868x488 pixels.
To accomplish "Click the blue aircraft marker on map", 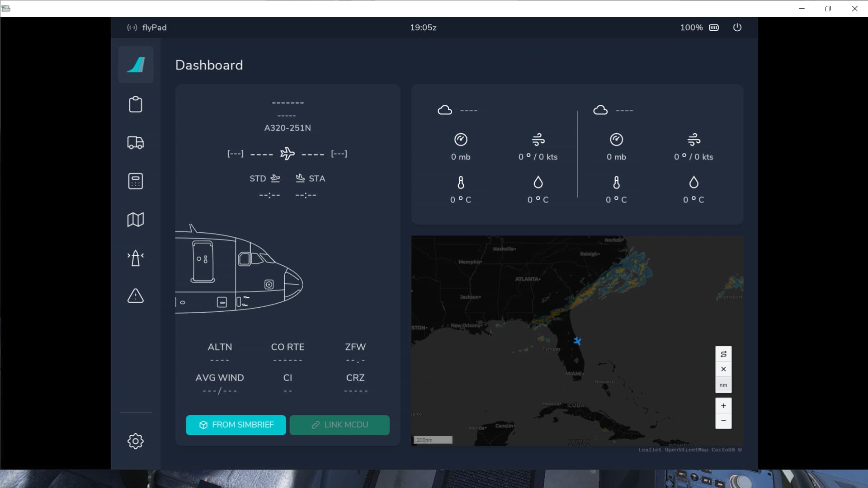I will point(577,341).
